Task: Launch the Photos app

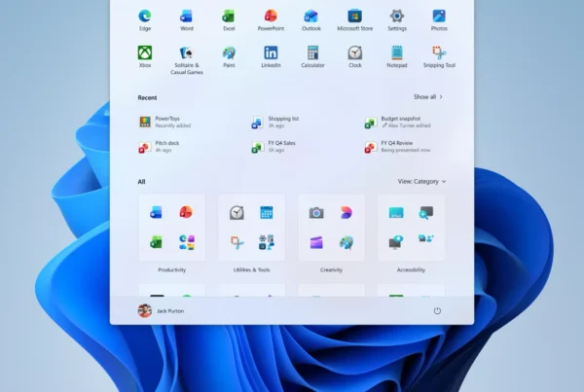Action: pos(439,20)
